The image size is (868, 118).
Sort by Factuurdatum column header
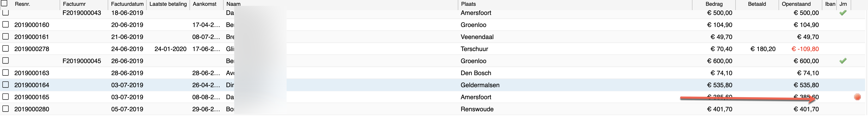tap(127, 4)
